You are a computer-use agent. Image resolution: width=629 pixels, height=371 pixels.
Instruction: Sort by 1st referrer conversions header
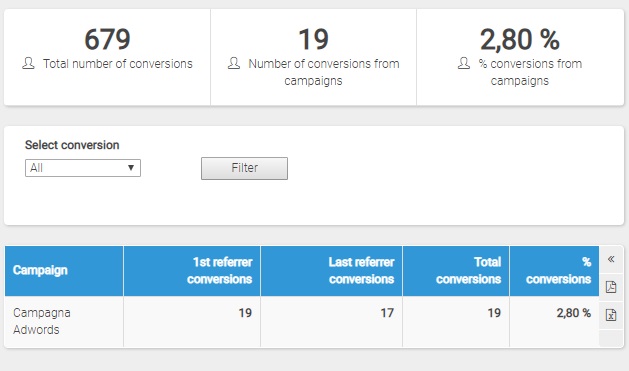(219, 271)
